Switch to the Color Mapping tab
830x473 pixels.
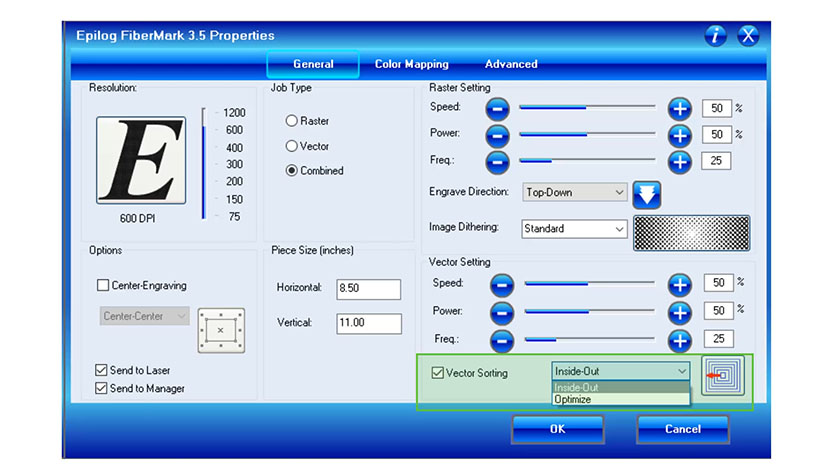411,64
